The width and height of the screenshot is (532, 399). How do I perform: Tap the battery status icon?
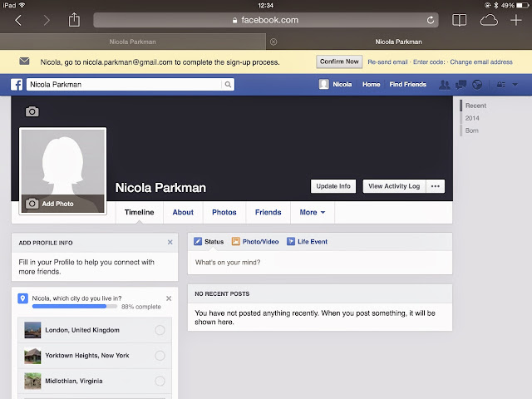[x=523, y=5]
